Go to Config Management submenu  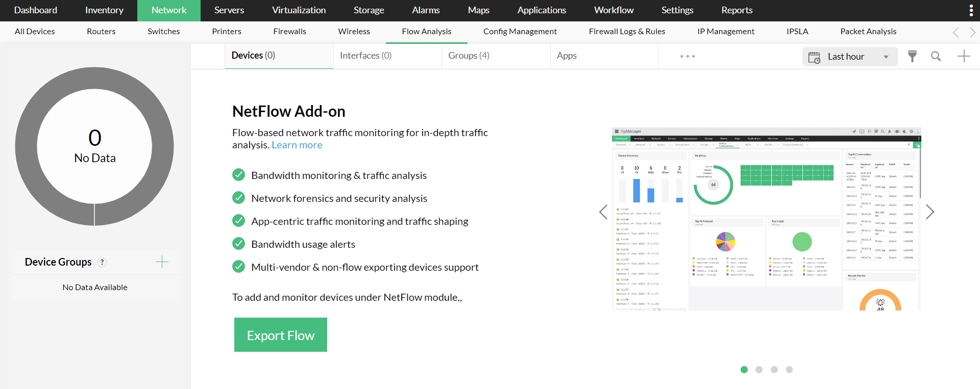(x=520, y=32)
